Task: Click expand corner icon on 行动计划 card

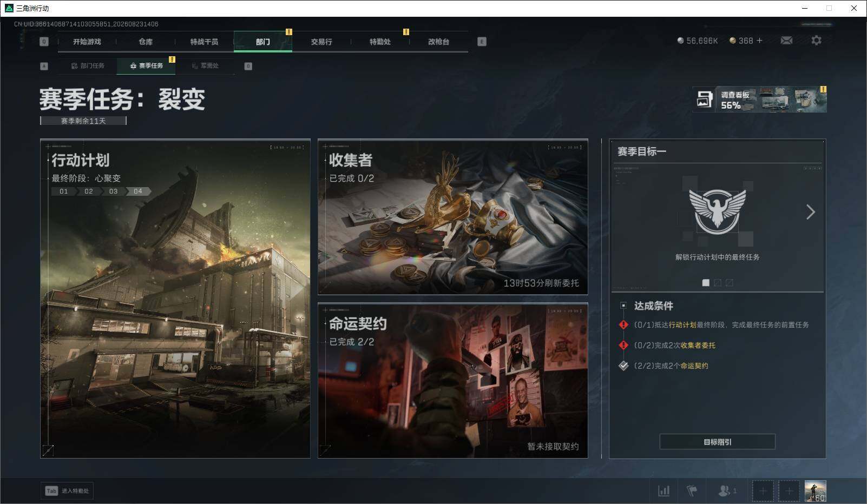Action: click(48, 449)
